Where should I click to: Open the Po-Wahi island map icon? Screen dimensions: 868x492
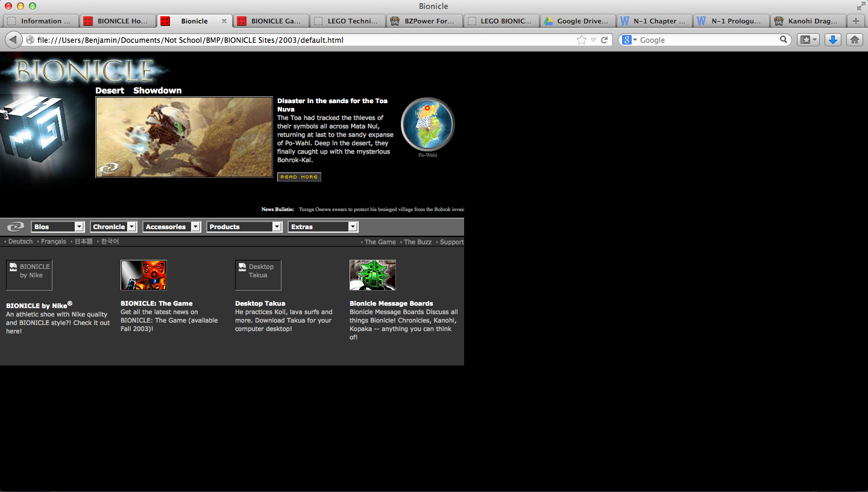click(427, 124)
